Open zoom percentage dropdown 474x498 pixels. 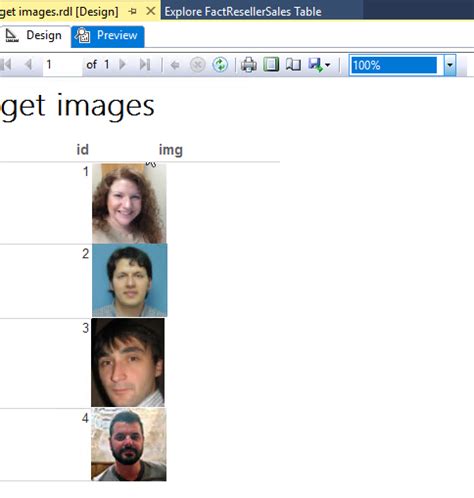tap(450, 65)
